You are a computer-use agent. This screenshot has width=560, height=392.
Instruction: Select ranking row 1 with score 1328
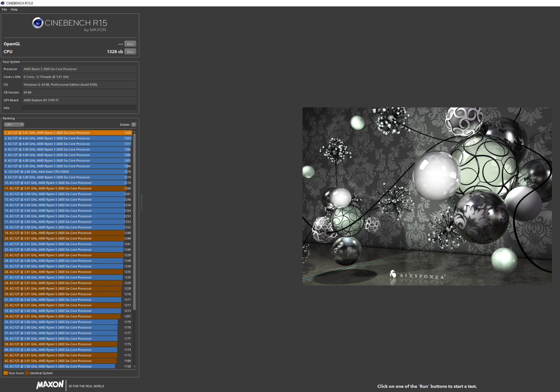(x=68, y=133)
